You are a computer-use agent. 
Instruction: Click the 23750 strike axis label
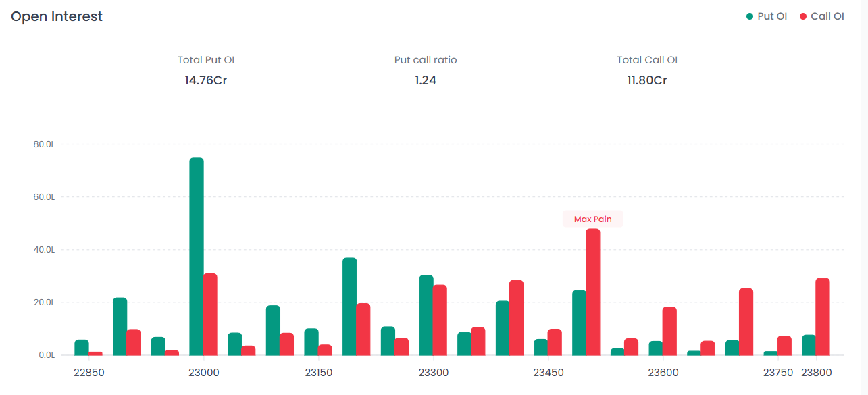tap(777, 373)
